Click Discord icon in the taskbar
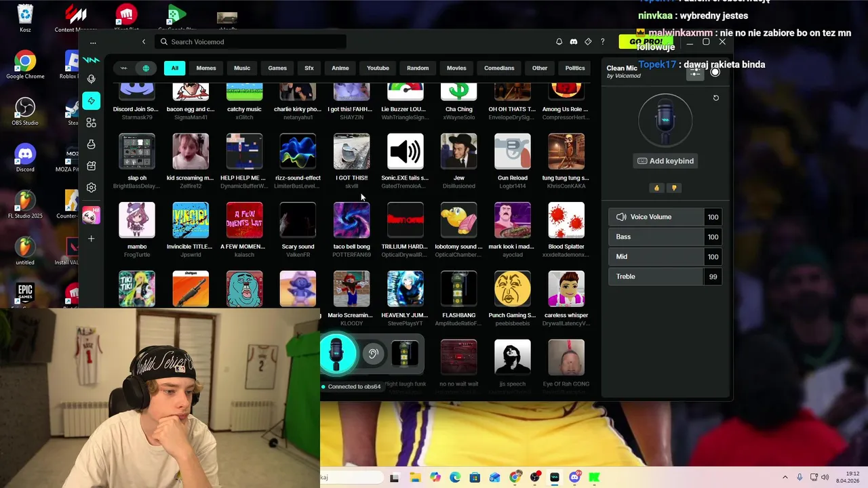The image size is (868, 488). [x=574, y=477]
